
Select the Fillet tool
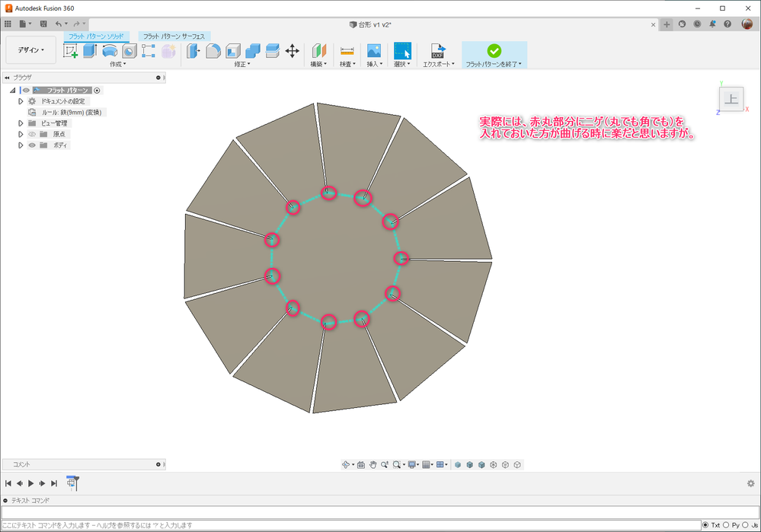click(213, 51)
